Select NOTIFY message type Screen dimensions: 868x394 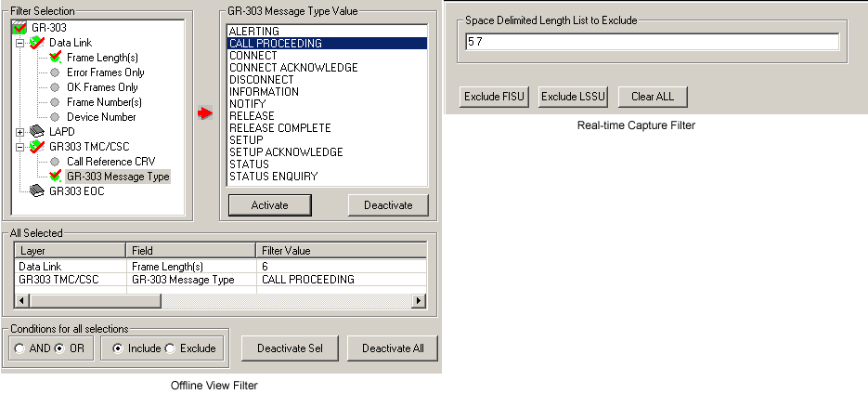[327, 104]
